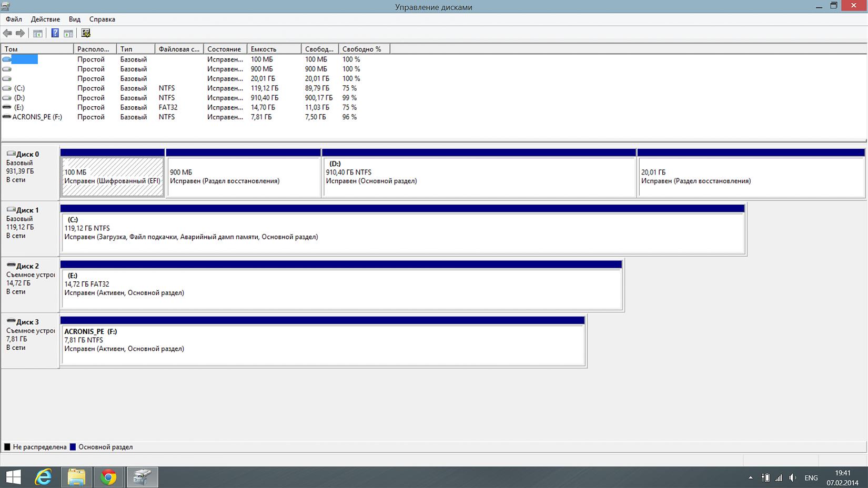The width and height of the screenshot is (868, 488).
Task: Select the 20,01 ГБ recovery partition on Disk 0
Action: tap(751, 173)
